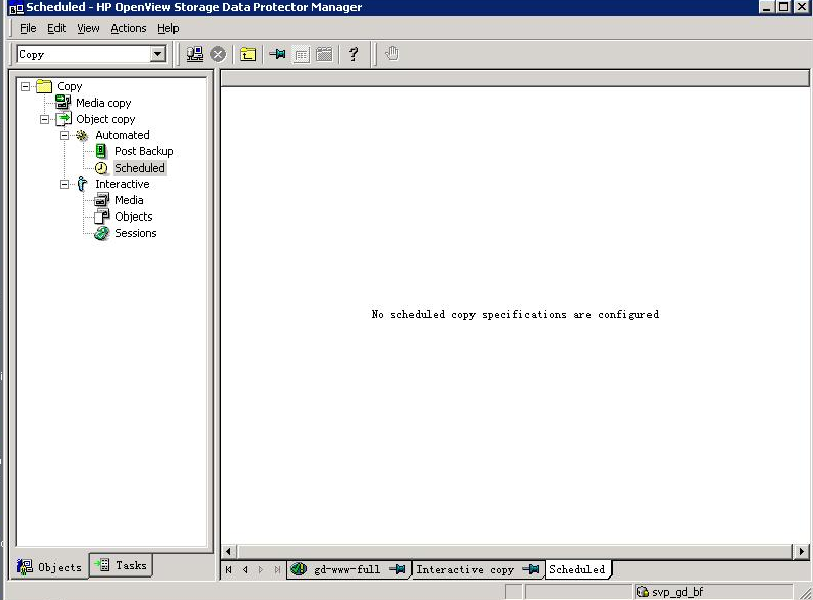Open the File menu

(28, 28)
